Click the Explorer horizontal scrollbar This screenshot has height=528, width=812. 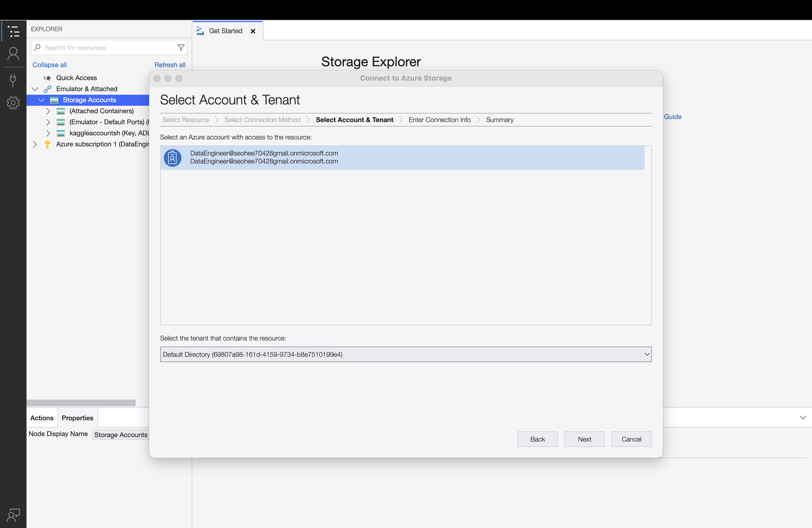81,403
